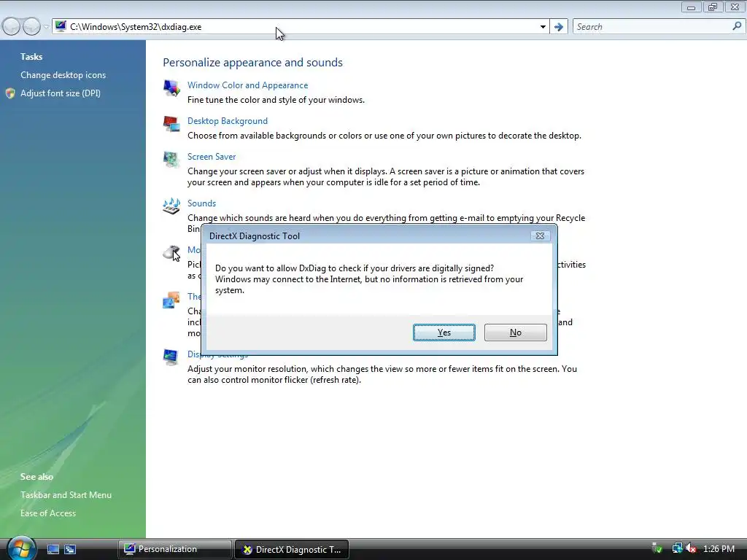Click the Theme icon
This screenshot has height=560, width=747.
[x=171, y=300]
